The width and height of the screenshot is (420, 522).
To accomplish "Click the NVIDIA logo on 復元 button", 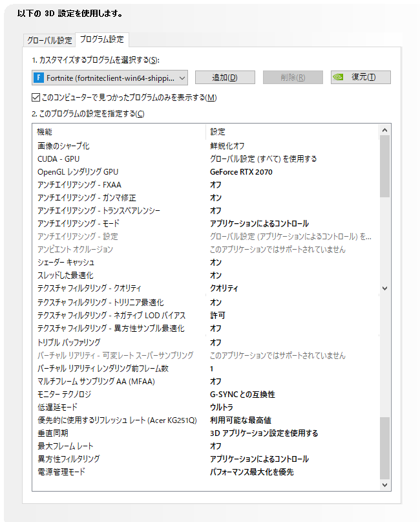I will point(338,77).
